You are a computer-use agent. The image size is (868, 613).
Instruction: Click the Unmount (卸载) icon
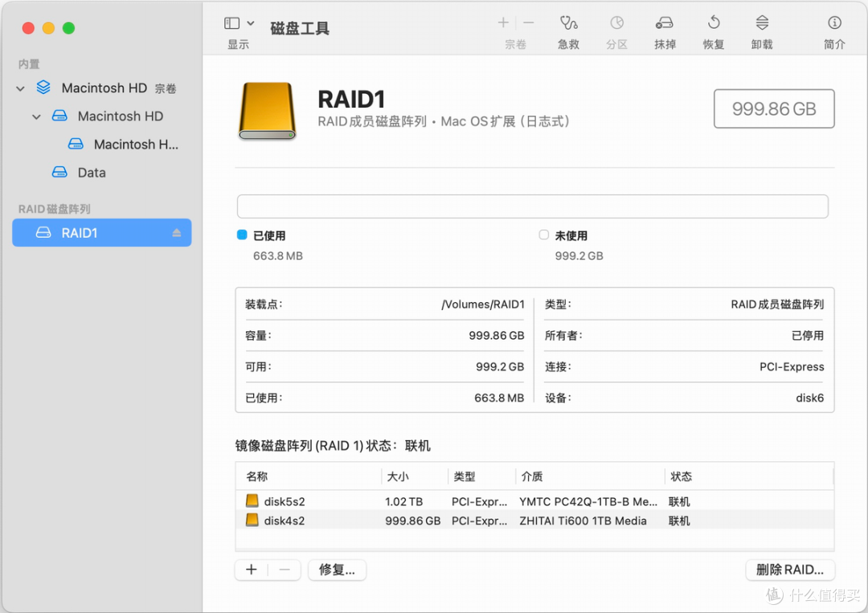762,22
